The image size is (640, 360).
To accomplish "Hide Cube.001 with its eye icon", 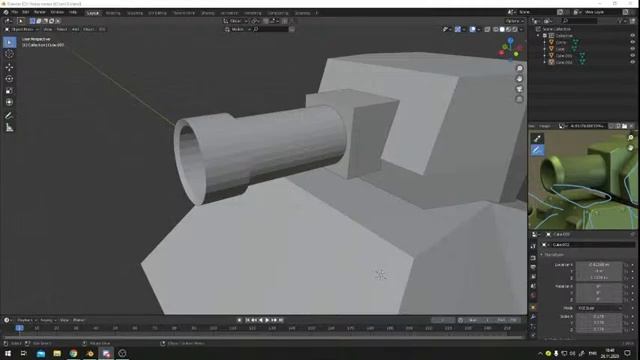I will (632, 56).
